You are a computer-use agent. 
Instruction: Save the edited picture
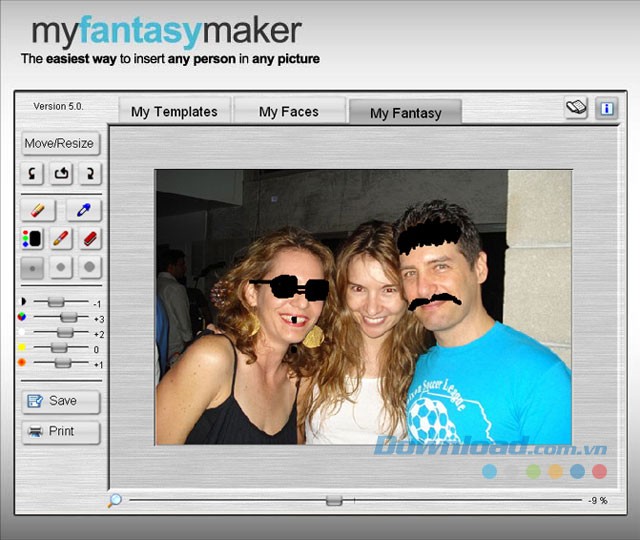click(61, 401)
